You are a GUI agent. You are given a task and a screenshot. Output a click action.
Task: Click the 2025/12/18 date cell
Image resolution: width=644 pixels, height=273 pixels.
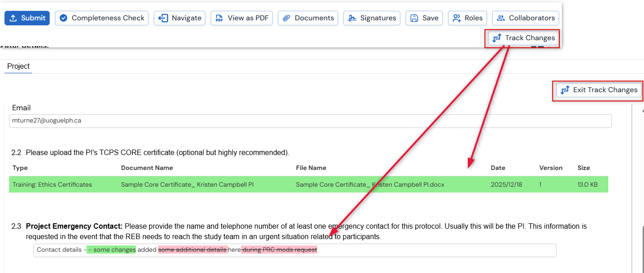(x=506, y=184)
